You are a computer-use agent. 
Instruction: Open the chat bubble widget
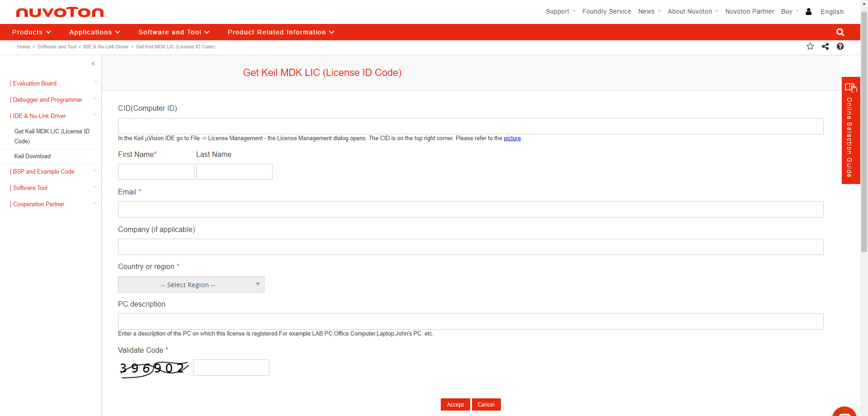pos(844,411)
